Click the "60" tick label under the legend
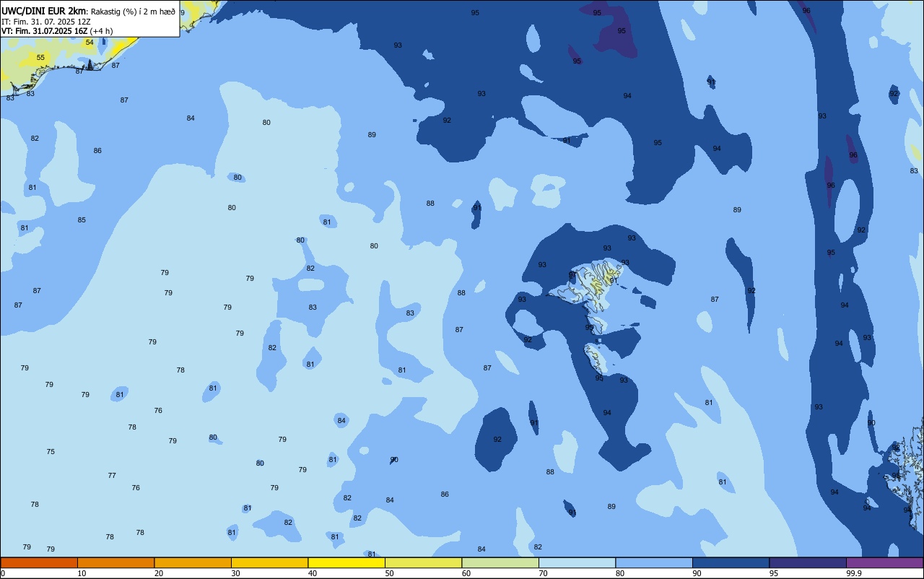 (x=466, y=573)
